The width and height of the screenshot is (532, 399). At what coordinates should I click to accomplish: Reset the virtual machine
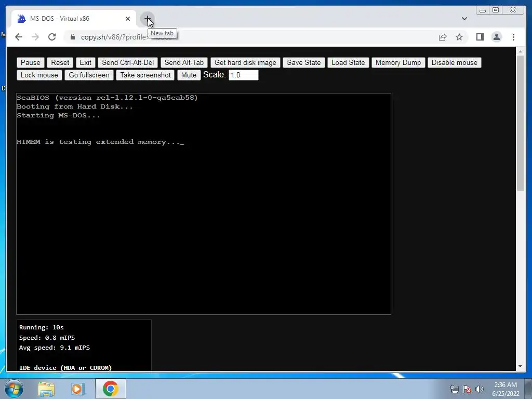click(60, 62)
